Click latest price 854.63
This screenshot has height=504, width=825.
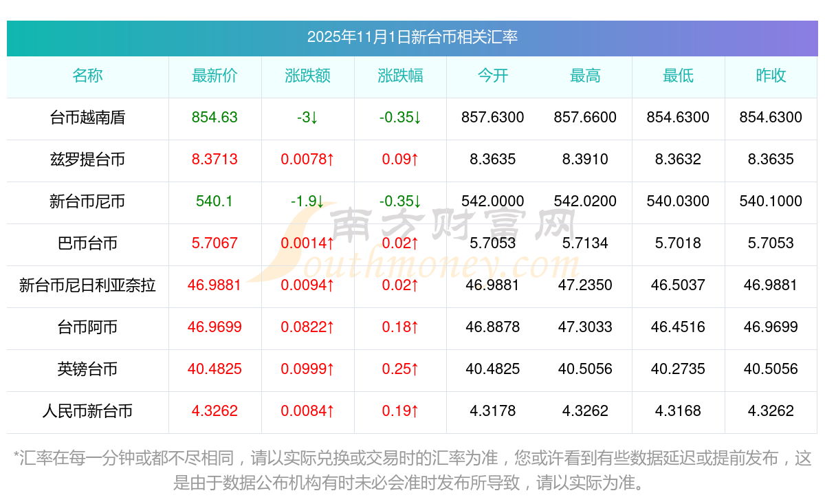(214, 118)
